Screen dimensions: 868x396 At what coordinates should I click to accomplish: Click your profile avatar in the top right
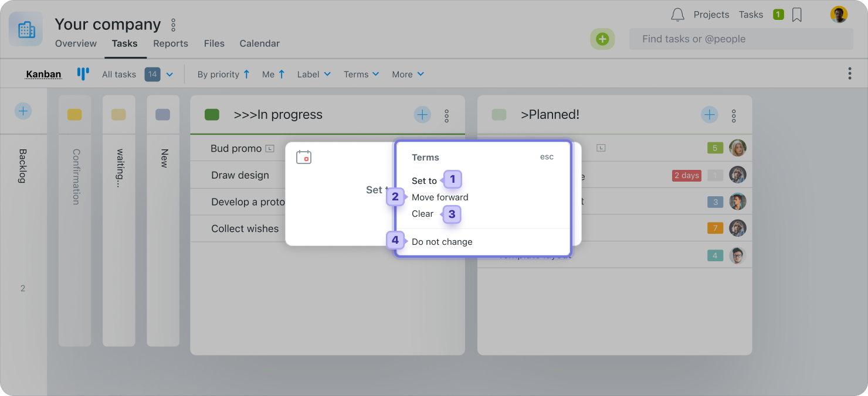pos(839,13)
